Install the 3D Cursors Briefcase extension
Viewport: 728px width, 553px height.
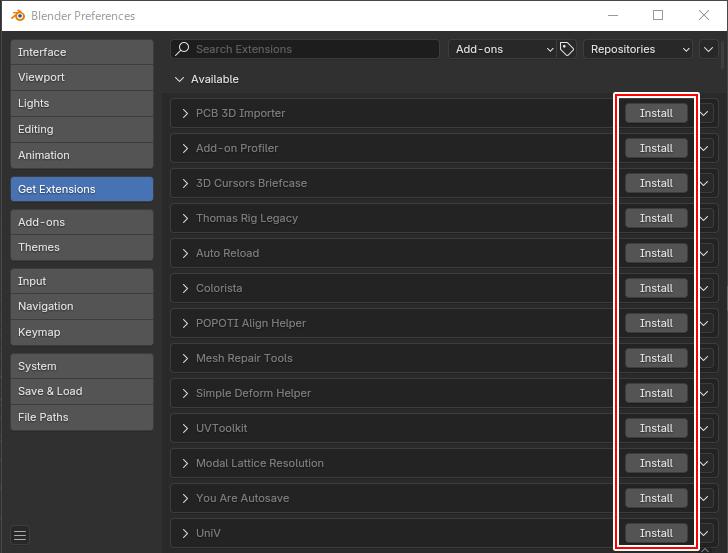pos(656,183)
